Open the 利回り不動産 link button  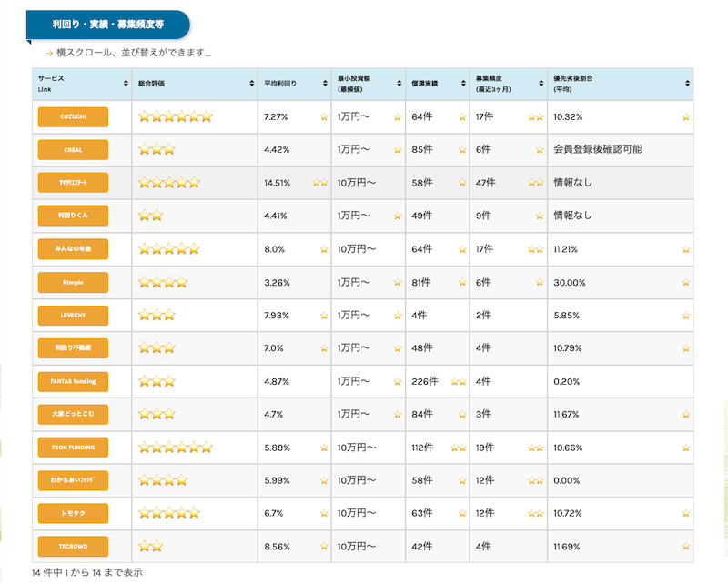[73, 348]
